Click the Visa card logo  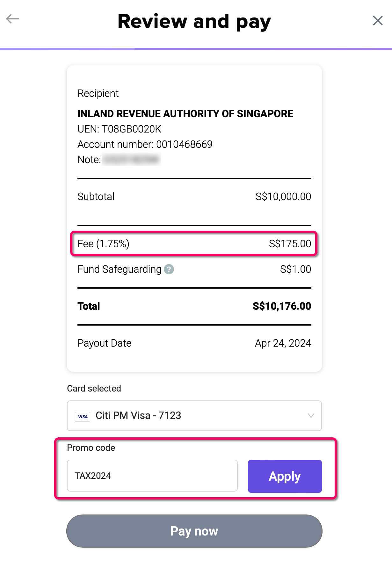[83, 416]
